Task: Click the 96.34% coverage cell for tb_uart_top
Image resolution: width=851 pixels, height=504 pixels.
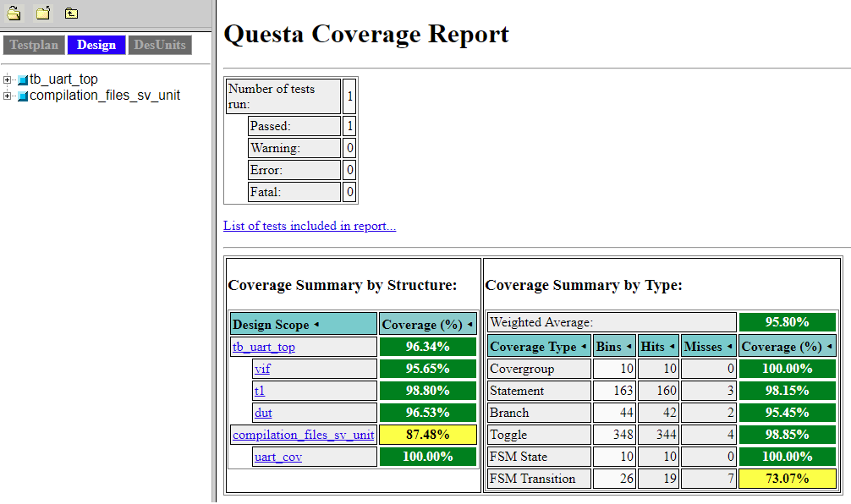Action: pyautogui.click(x=428, y=347)
